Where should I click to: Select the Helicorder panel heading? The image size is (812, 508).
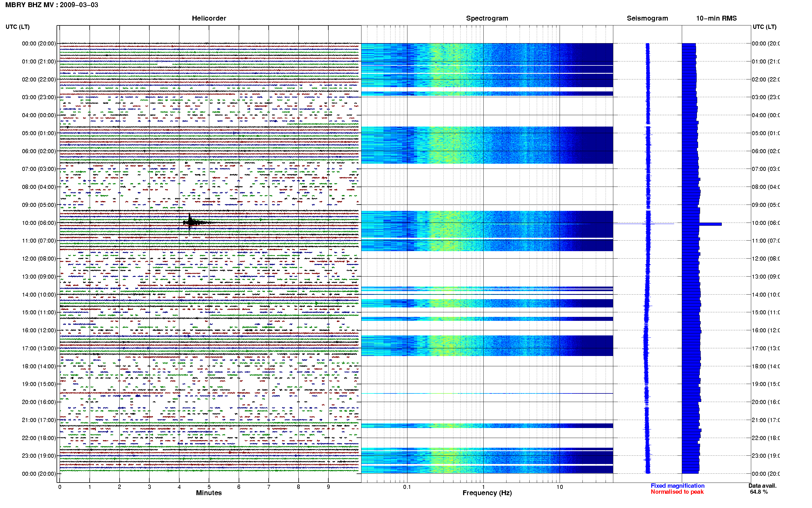[x=209, y=18]
